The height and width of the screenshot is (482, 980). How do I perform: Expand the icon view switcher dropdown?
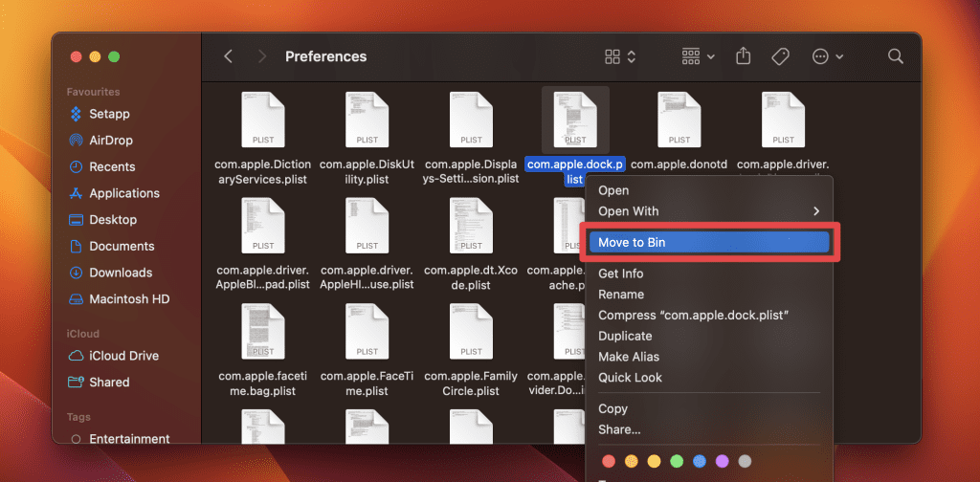click(x=621, y=56)
